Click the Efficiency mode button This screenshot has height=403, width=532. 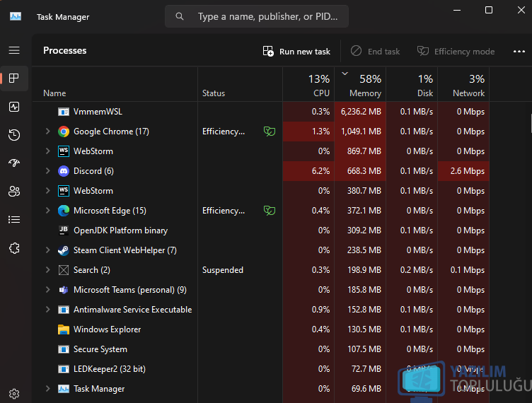pos(456,52)
